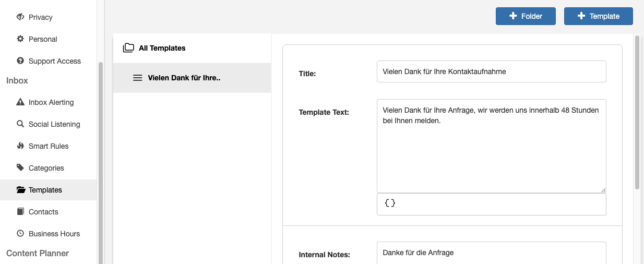Viewport: 644px width, 264px height.
Task: Click the Inbox Alerting warning triangle icon
Action: (20, 102)
